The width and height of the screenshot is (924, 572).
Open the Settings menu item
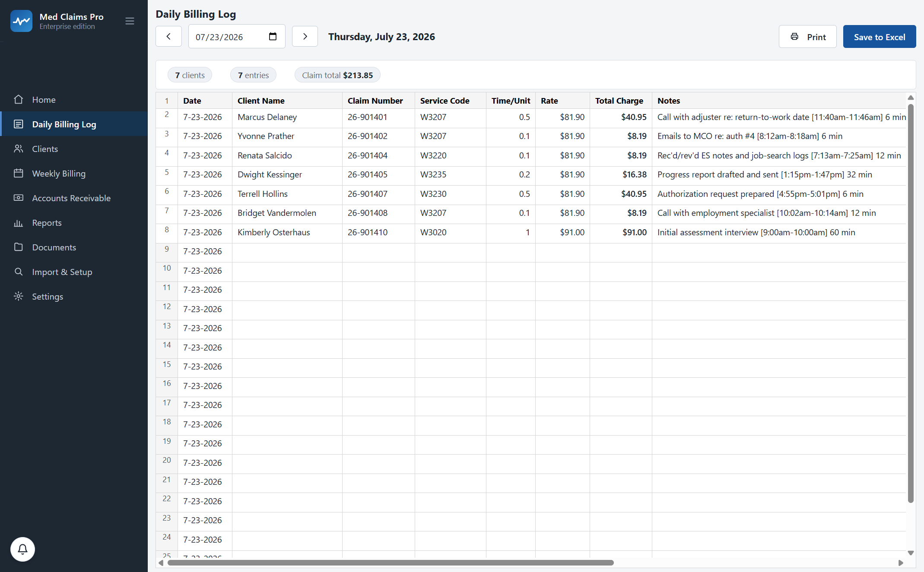tap(74, 297)
